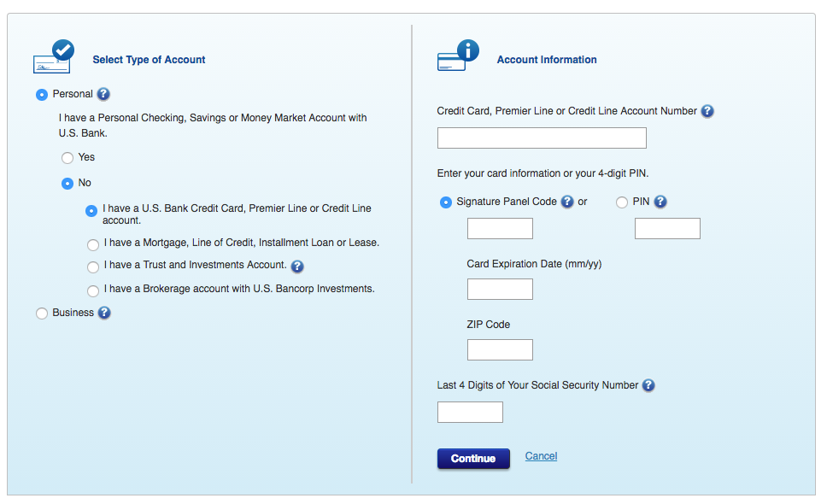The image size is (827, 504).
Task: Show help for Trust and Investments Account
Action: pyautogui.click(x=297, y=267)
